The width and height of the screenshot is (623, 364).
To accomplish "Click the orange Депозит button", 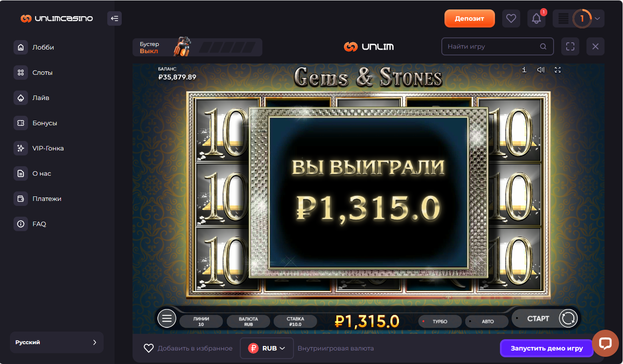I will 469,18.
